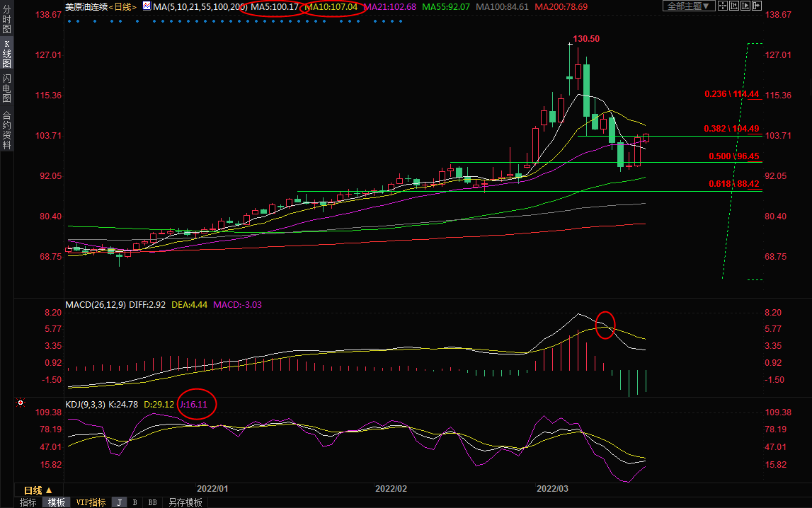Toggle the B template button
This screenshot has width=812, height=508.
pos(135,502)
